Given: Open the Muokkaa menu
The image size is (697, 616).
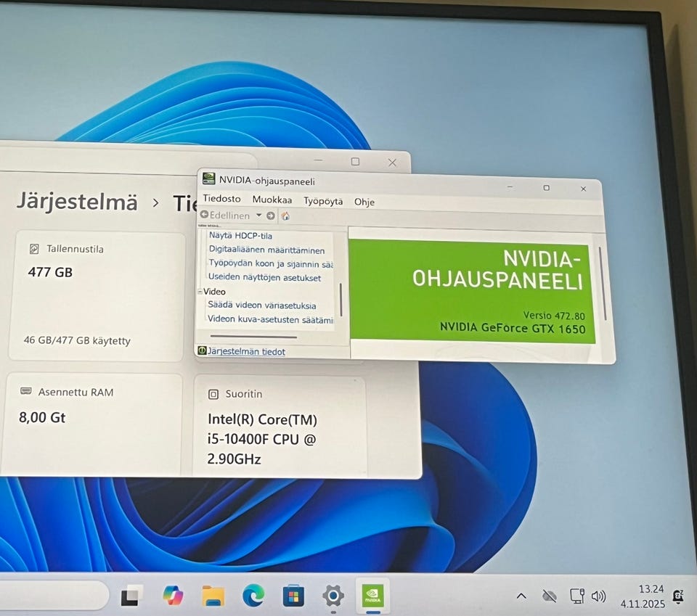Looking at the screenshot, I should click(272, 200).
